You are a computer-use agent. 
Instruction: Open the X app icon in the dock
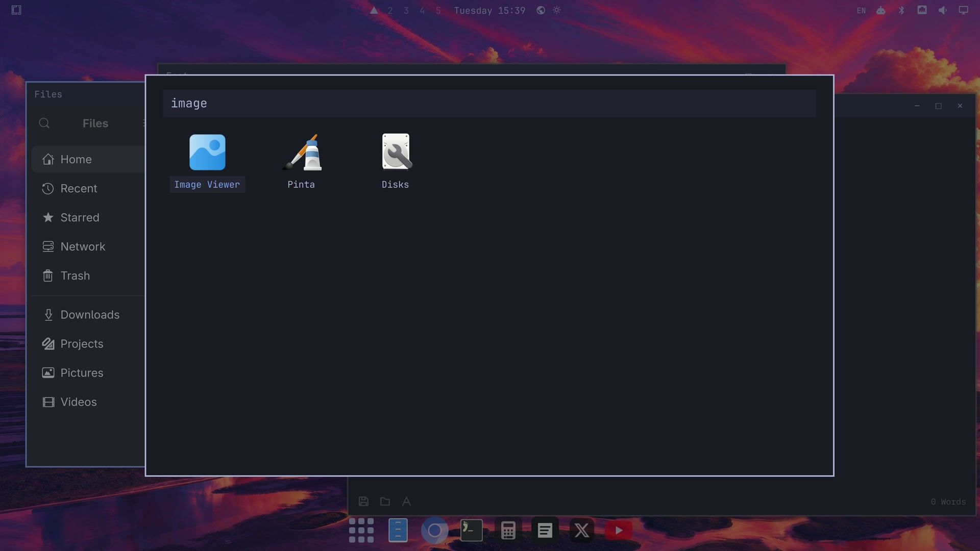(582, 531)
